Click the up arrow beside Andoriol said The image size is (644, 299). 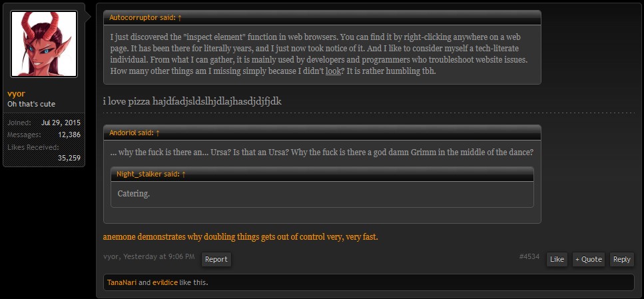pyautogui.click(x=157, y=133)
